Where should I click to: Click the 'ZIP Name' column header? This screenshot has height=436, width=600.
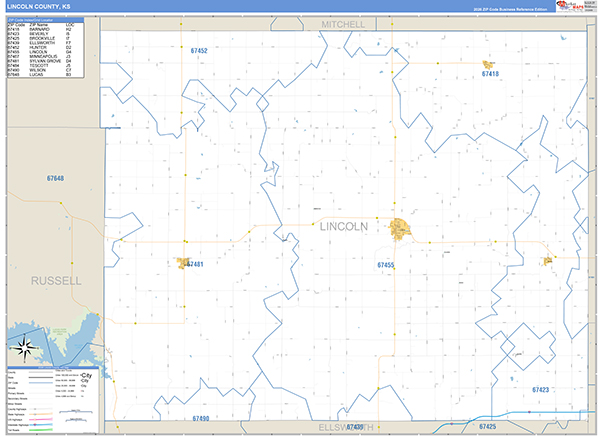tap(39, 25)
